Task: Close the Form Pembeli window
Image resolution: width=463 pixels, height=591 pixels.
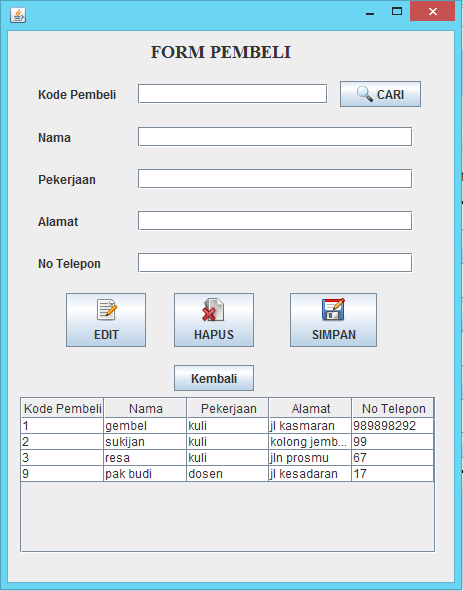Action: click(x=432, y=11)
